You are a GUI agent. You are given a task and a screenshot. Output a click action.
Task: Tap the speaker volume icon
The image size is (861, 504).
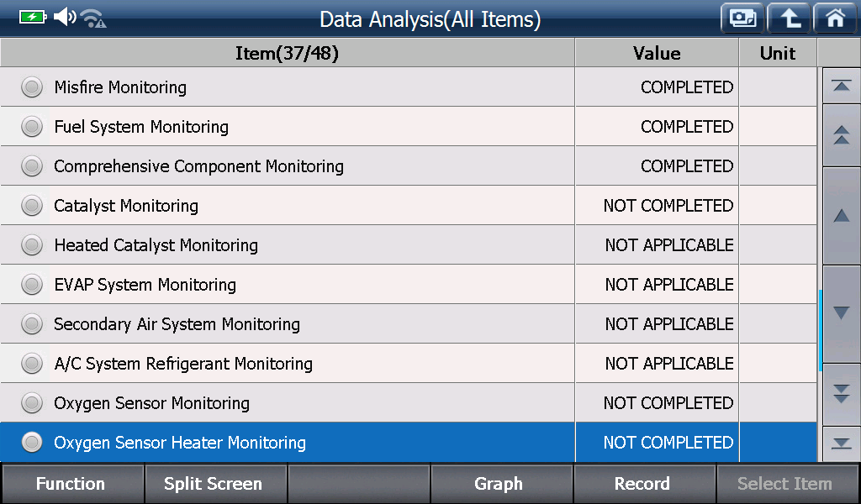point(65,17)
